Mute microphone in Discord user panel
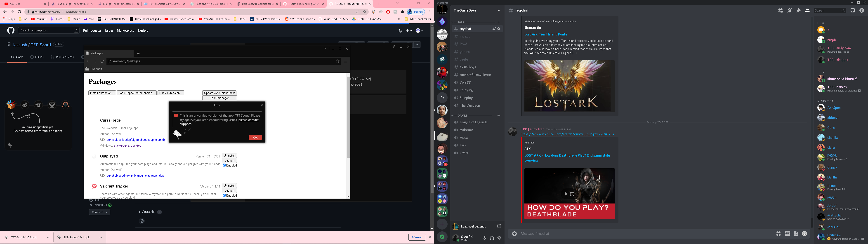The width and height of the screenshot is (868, 244). tap(485, 238)
